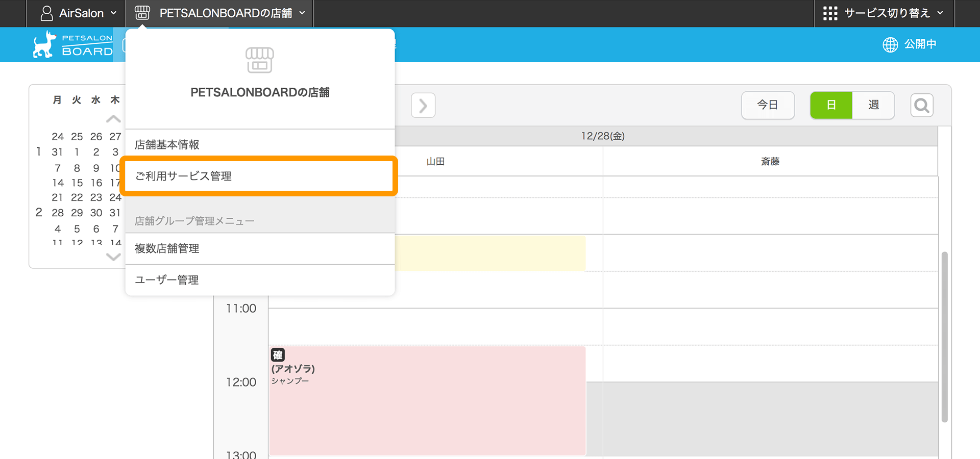
Task: Click the 今日 button
Action: (768, 105)
